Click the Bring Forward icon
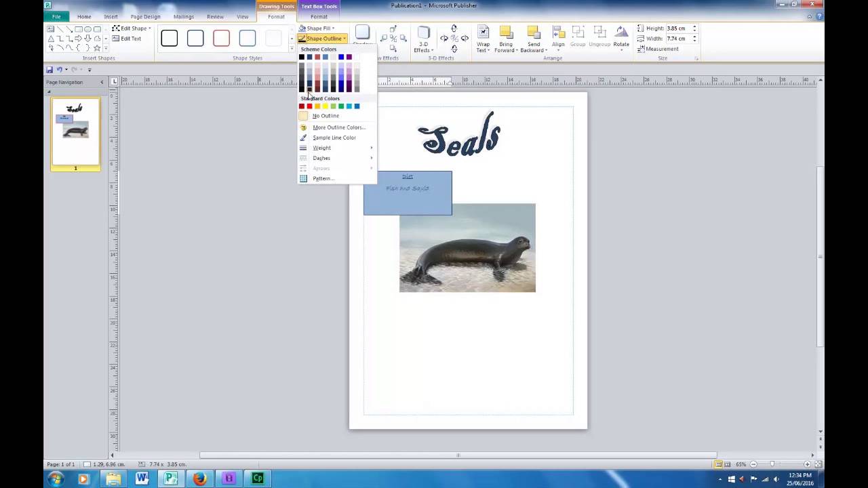 [x=506, y=33]
